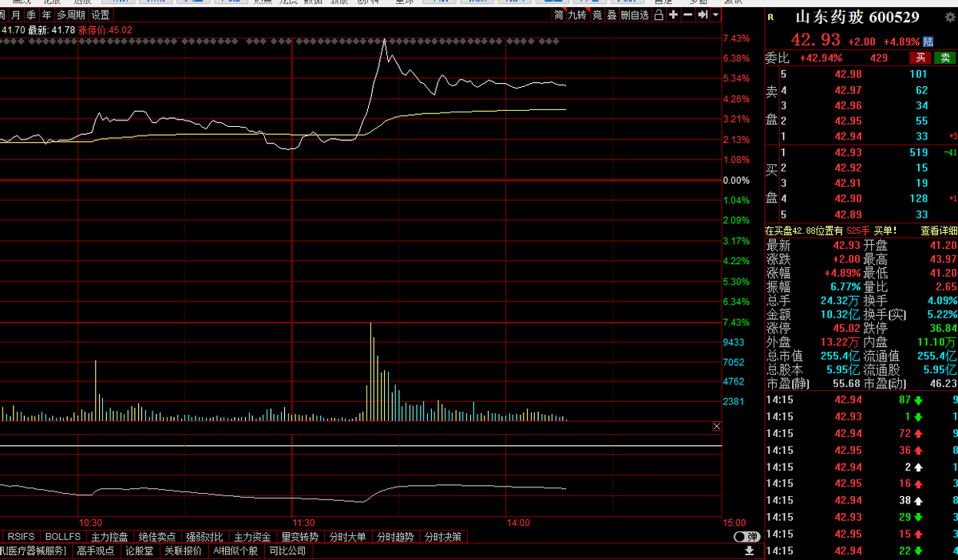Click the minus zoom-out icon
Screen dimensions: 958x560
(688, 15)
